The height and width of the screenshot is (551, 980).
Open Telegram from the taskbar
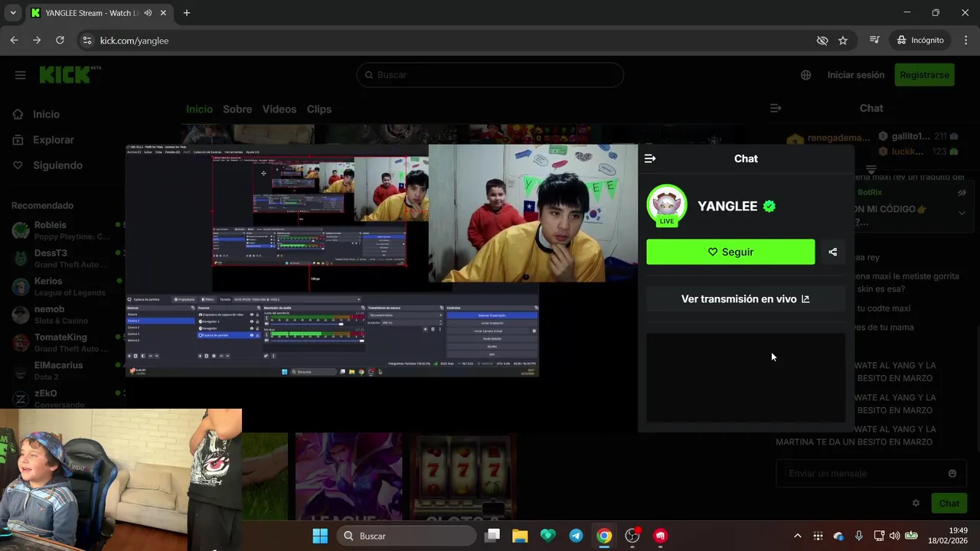[576, 536]
